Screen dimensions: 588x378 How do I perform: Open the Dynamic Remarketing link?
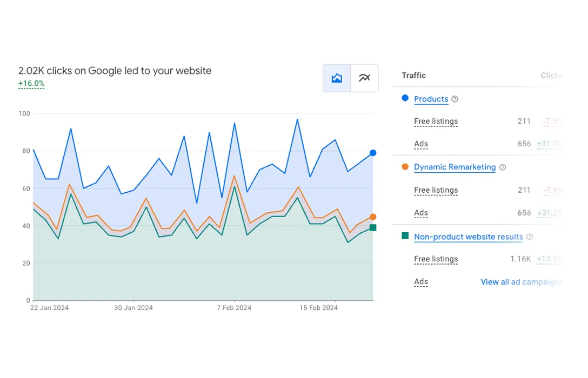[455, 167]
